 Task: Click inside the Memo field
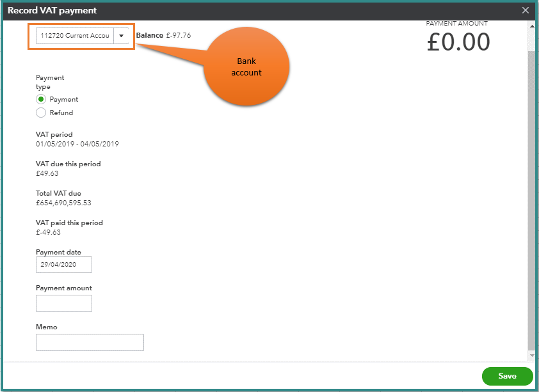(90, 342)
